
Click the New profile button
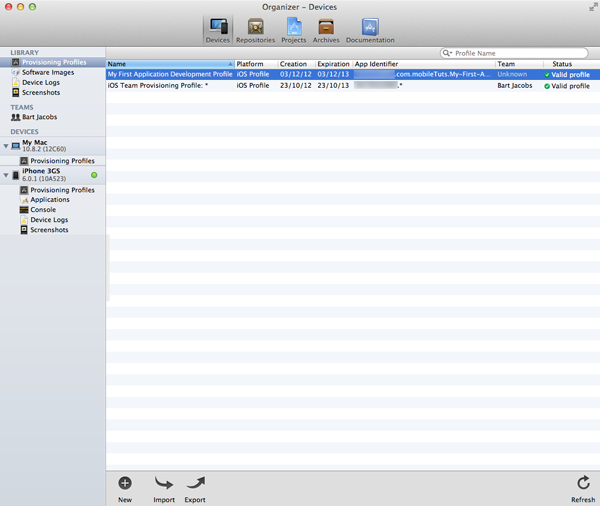[125, 489]
